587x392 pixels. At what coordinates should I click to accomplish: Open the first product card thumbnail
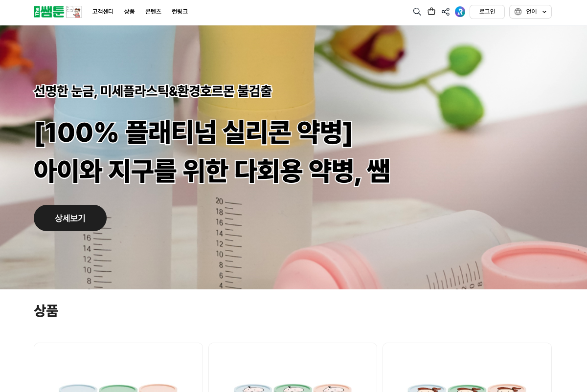[x=118, y=368]
